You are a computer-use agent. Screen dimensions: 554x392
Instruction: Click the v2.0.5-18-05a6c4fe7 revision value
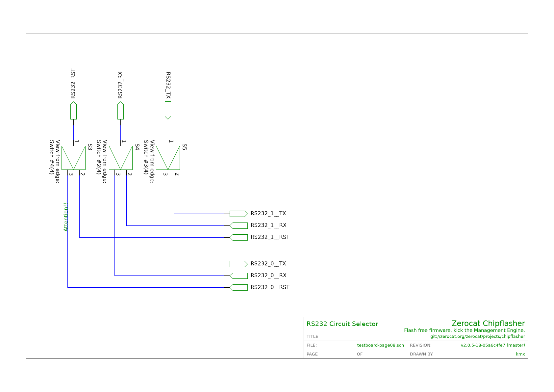(493, 345)
